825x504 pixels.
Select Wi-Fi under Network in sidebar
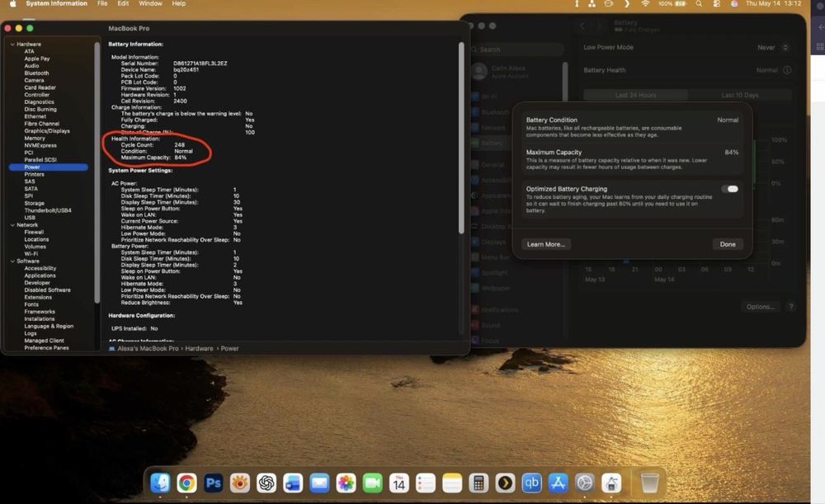(x=31, y=253)
